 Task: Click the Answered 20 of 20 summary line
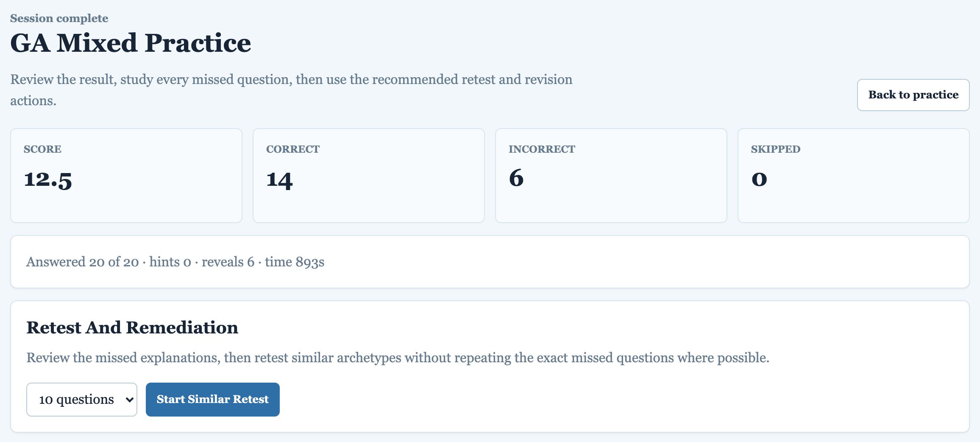click(x=175, y=262)
